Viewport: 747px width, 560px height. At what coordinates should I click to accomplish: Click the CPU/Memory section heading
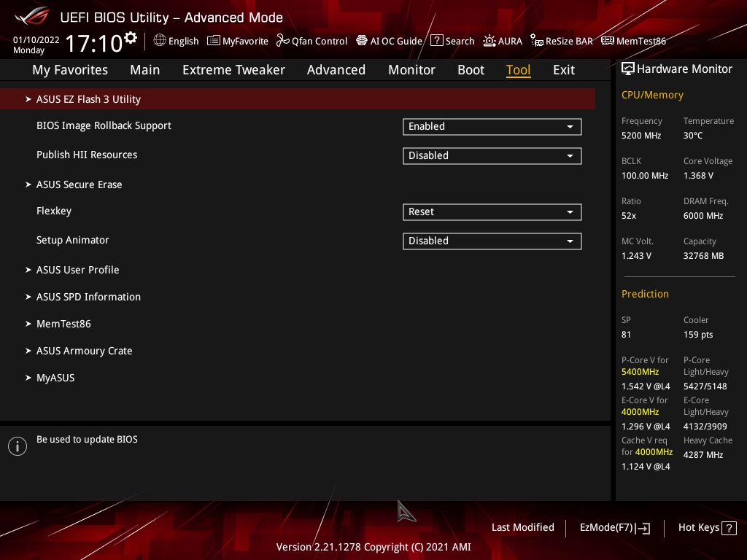(652, 96)
